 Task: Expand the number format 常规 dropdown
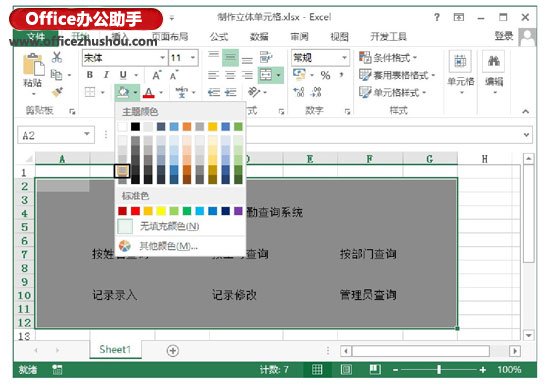point(344,57)
